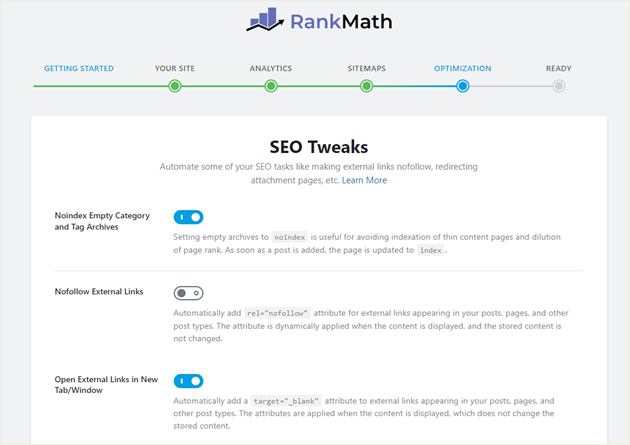This screenshot has height=445, width=630.
Task: Click the Sitemaps step circle
Action: [x=367, y=86]
